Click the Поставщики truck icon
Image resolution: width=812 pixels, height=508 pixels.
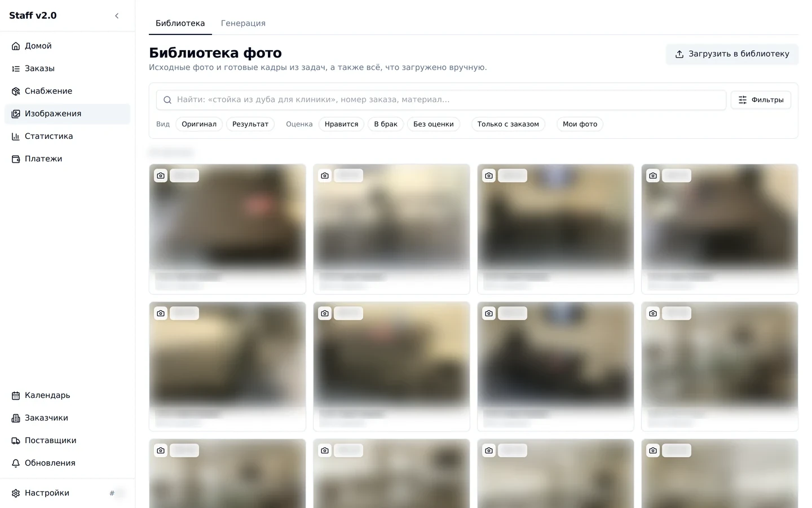point(16,441)
